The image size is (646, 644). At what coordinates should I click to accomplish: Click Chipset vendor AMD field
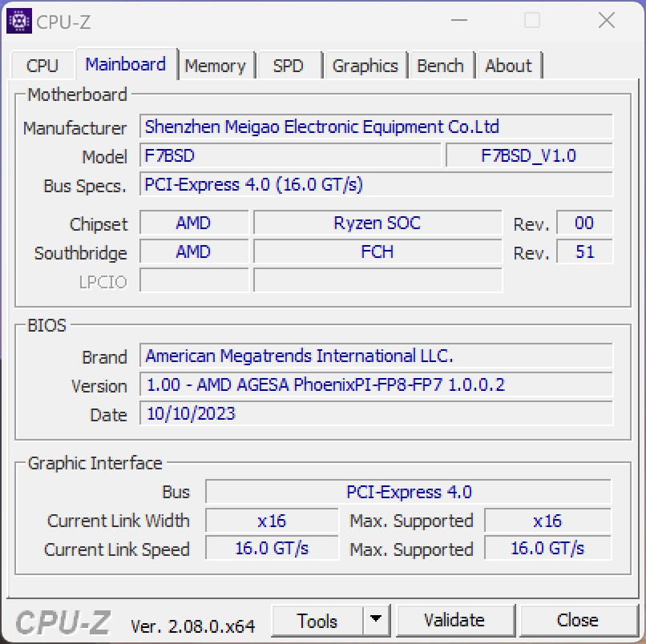(194, 223)
